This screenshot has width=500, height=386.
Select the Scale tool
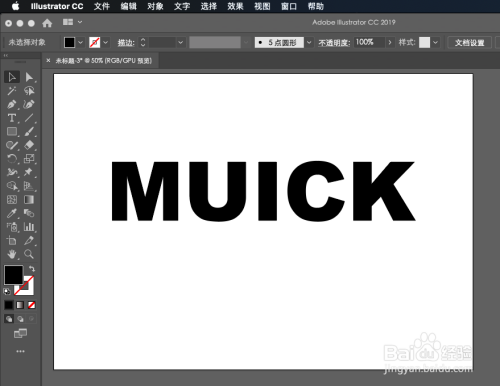29,159
